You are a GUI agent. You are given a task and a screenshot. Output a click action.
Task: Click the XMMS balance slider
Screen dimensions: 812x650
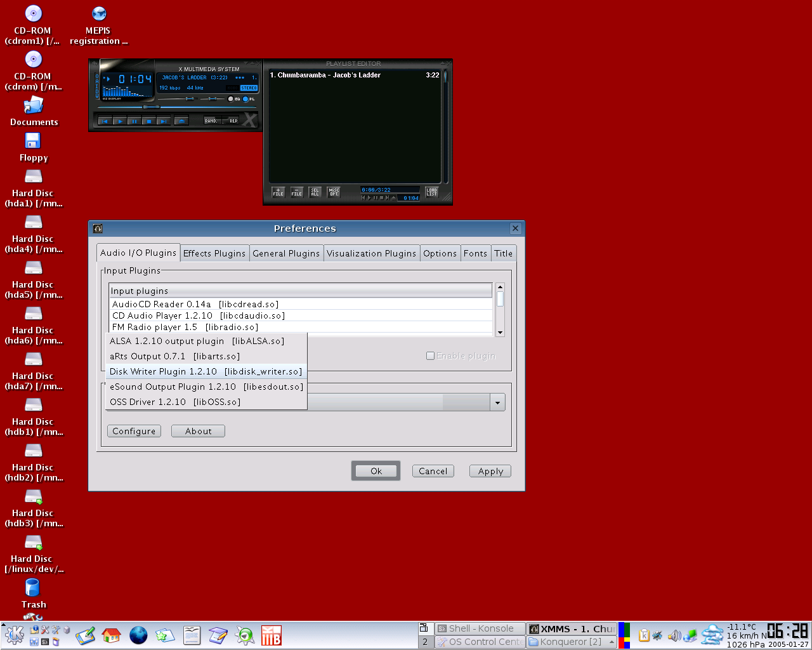[x=213, y=99]
